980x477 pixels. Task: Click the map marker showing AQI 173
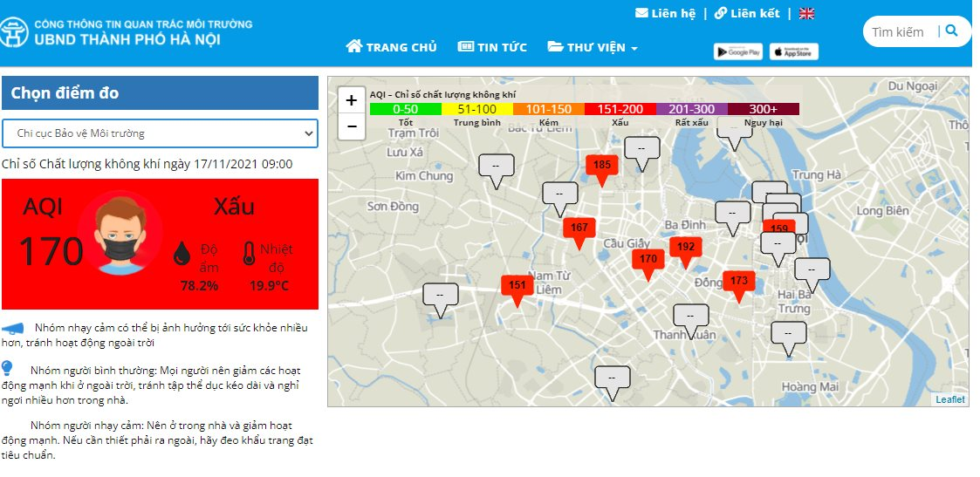(x=738, y=283)
